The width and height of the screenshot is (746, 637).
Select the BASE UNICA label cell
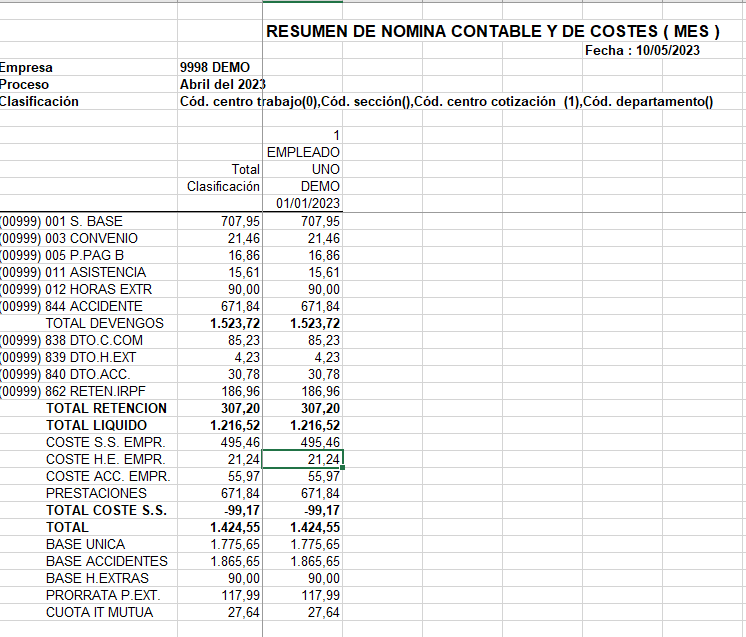pos(88,544)
